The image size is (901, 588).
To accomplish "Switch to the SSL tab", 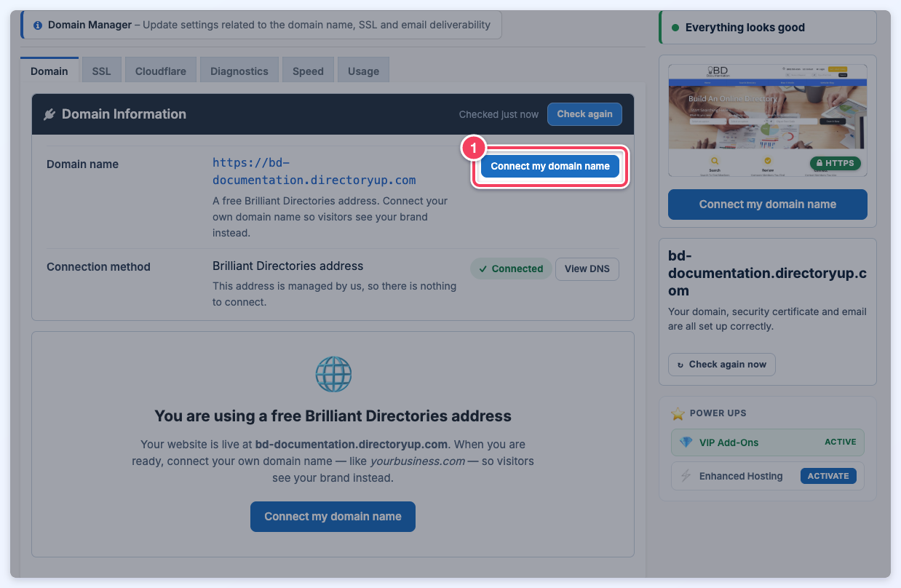I will 101,71.
